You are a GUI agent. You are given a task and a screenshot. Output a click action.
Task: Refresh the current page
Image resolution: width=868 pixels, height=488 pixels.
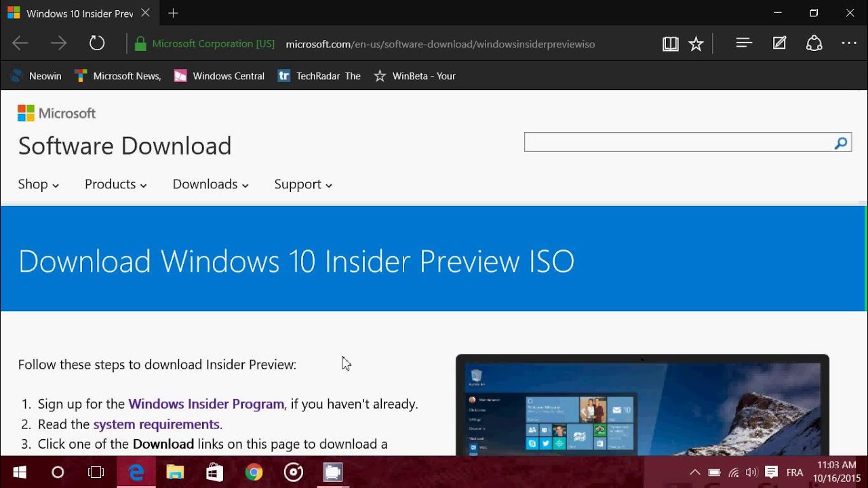(97, 44)
